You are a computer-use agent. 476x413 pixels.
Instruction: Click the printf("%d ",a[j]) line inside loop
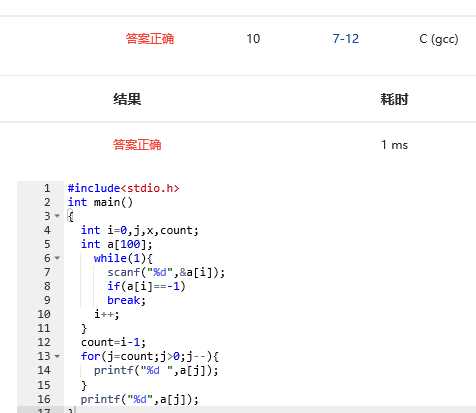click(x=156, y=370)
